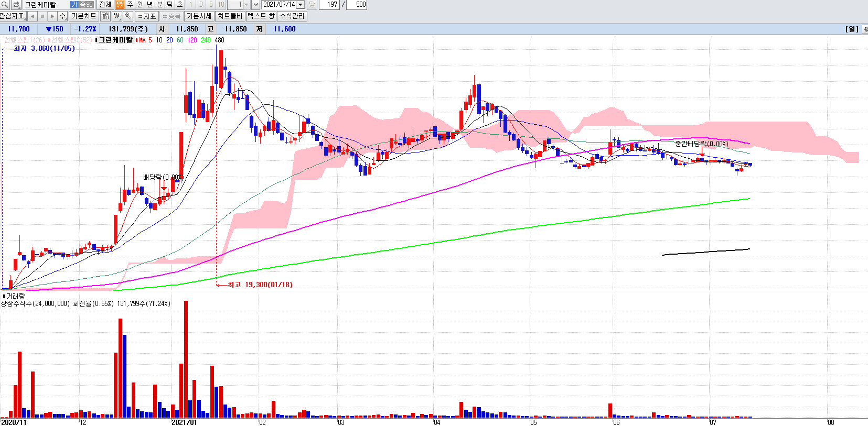The height and width of the screenshot is (426, 868).
Task: Click the 선행스팬1(26) legend label
Action: (24, 40)
